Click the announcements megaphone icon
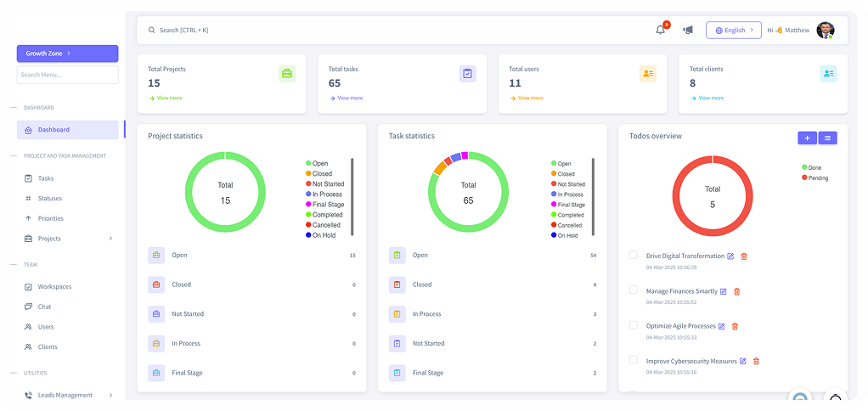Viewport: 868px width, 411px height. (x=688, y=30)
